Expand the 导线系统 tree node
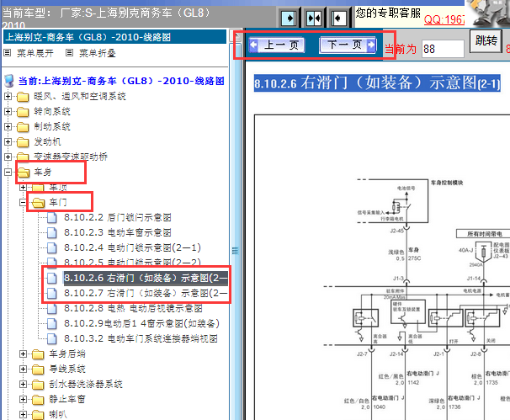Image resolution: width=510 pixels, height=420 pixels. 23,369
